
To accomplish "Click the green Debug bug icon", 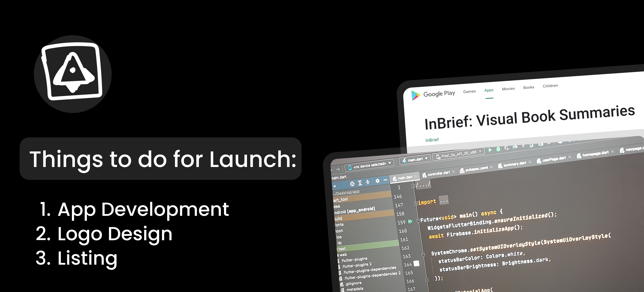I will [498, 149].
